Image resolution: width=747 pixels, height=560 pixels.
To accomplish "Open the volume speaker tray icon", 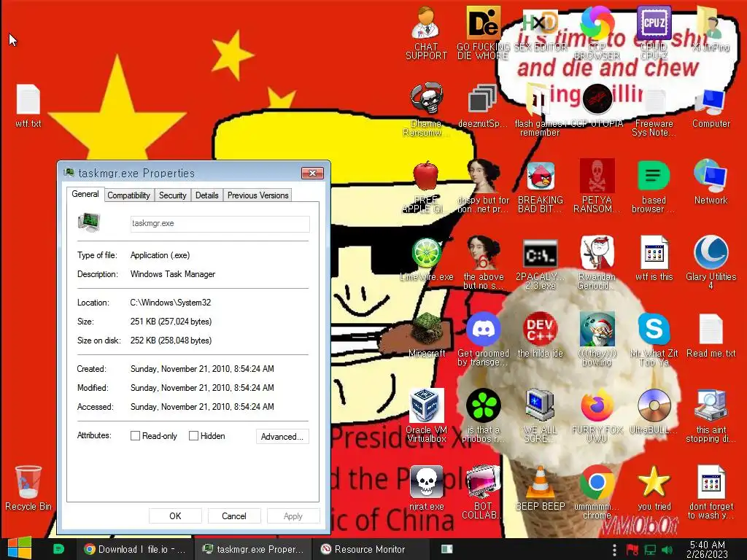I will [667, 550].
